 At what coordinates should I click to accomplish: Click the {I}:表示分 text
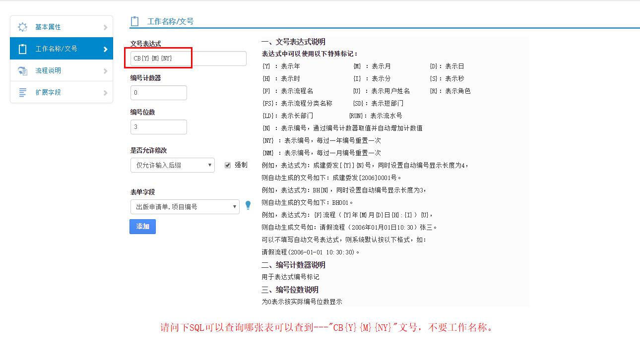pyautogui.click(x=372, y=78)
